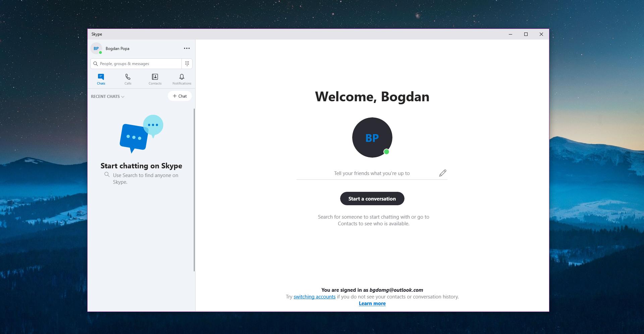Open the Contacts list

point(155,79)
